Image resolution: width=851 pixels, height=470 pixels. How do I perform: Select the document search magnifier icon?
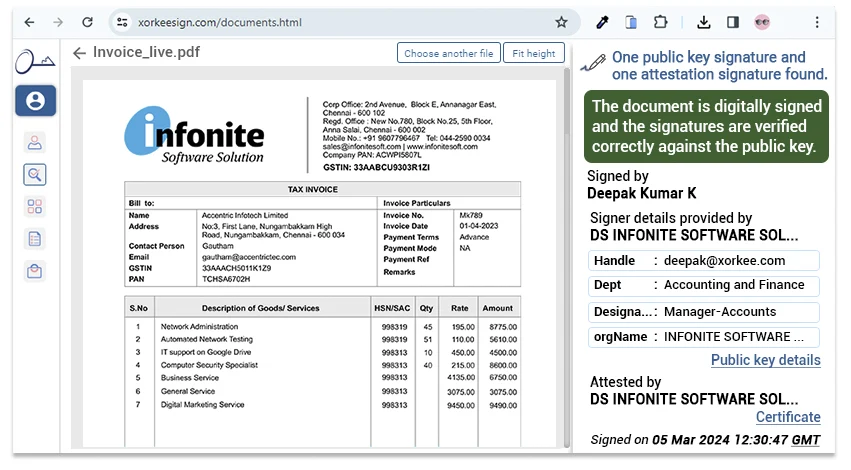tap(35, 175)
